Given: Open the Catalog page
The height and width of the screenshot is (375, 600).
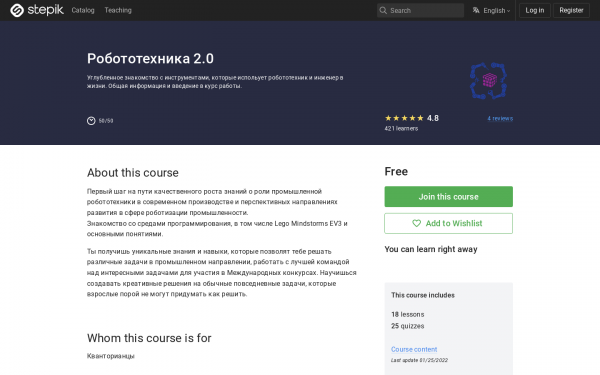Looking at the screenshot, I should [x=83, y=10].
